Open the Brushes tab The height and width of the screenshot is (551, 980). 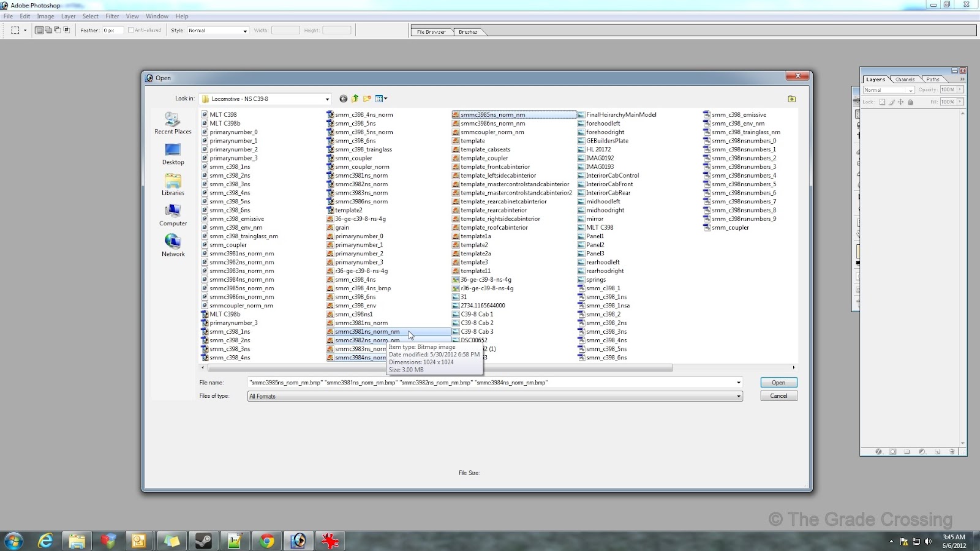[x=468, y=32]
